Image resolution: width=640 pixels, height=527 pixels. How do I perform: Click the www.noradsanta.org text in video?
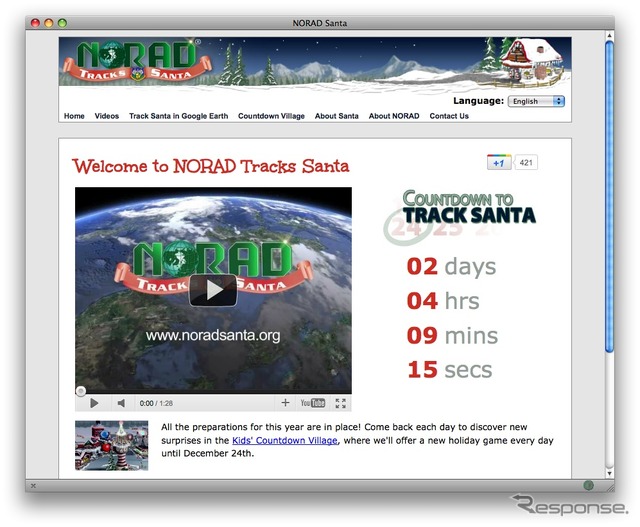pos(213,336)
